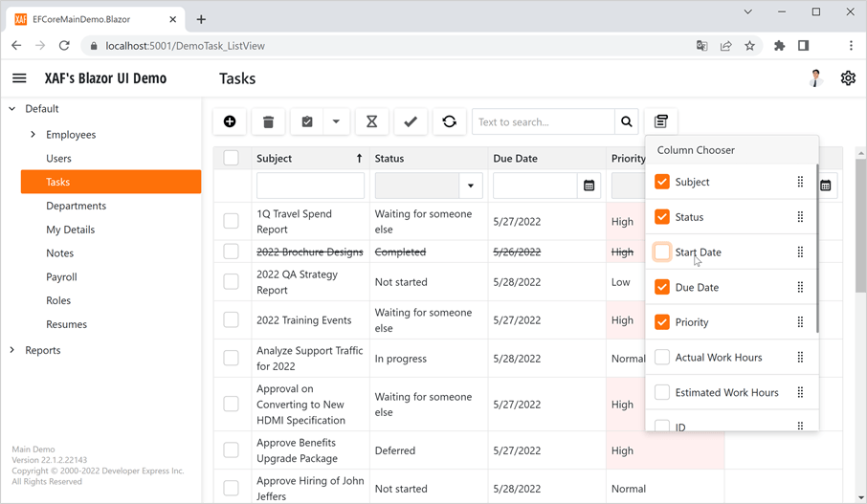Click the checkmark Mark Completed icon

point(410,121)
